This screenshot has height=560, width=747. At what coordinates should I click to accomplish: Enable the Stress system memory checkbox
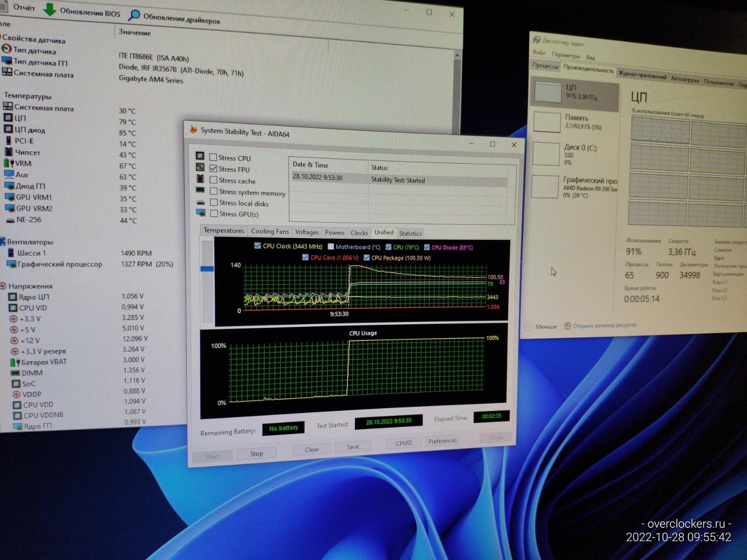tap(214, 191)
